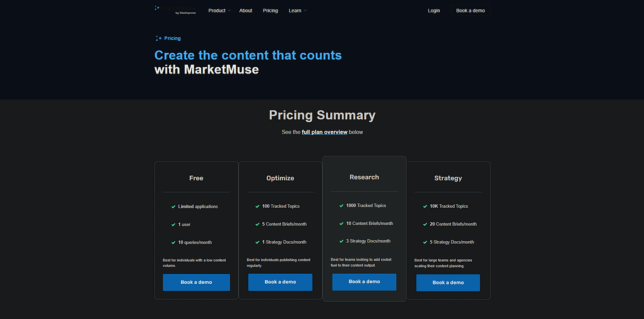Click checkmark beside 1 user
The width and height of the screenshot is (644, 319).
[x=174, y=225]
